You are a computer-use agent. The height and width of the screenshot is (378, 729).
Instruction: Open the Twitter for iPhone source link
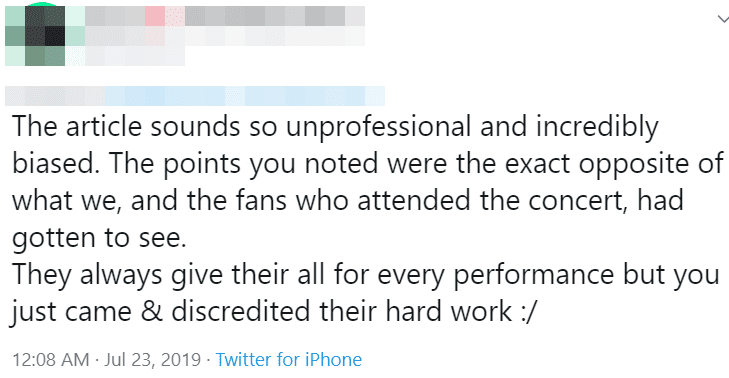pos(289,359)
